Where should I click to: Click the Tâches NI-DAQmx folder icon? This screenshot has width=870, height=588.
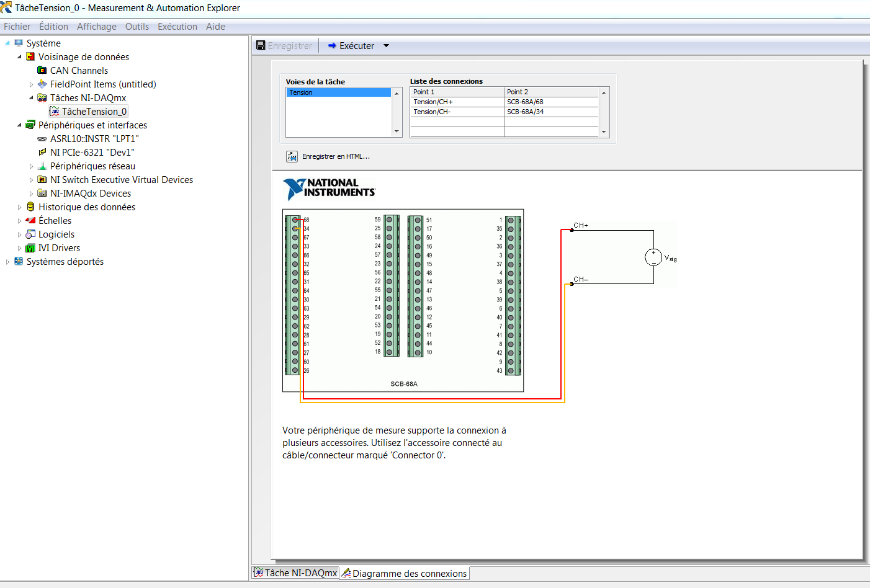click(x=42, y=98)
